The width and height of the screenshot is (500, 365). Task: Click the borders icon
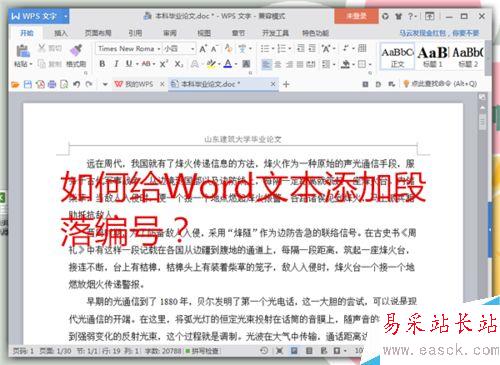point(362,64)
